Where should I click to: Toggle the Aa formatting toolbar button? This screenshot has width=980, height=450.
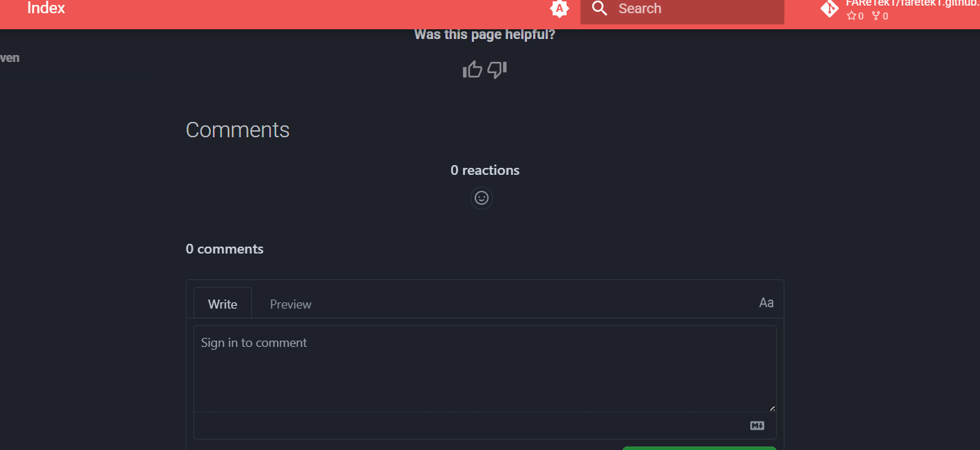766,303
